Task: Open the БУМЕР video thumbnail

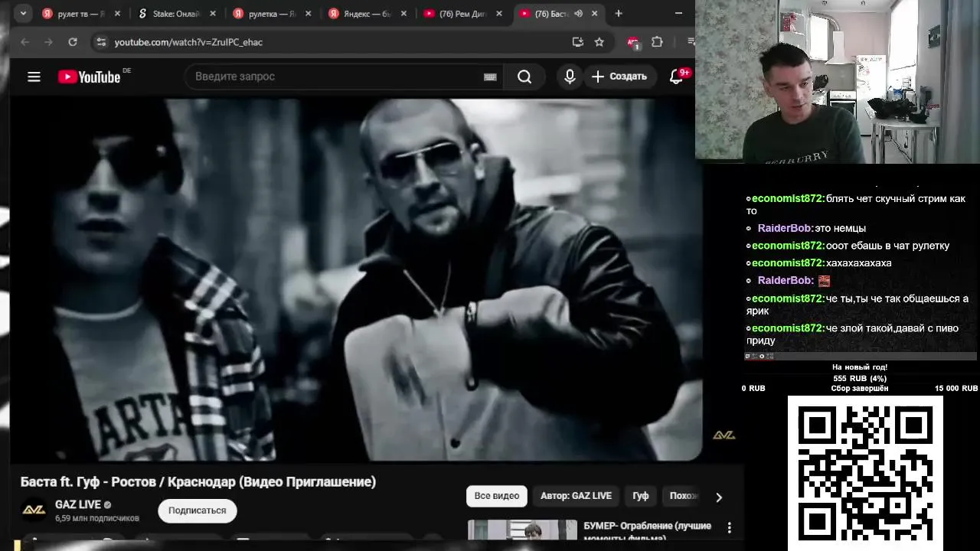Action: click(522, 530)
